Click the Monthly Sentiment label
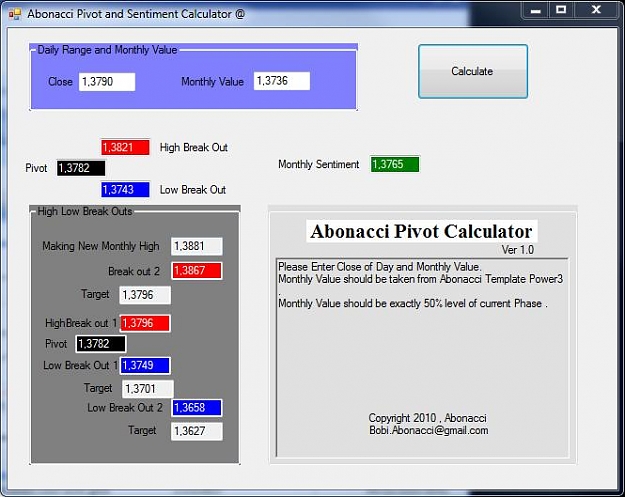625x497 pixels. point(318,164)
